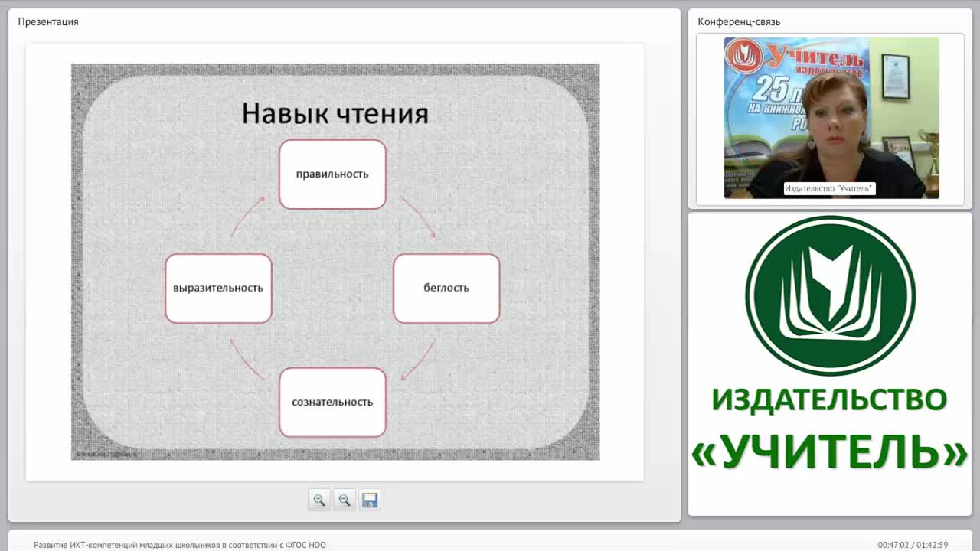Select the "беглость" box on slide
This screenshot has height=551, width=980.
[446, 288]
